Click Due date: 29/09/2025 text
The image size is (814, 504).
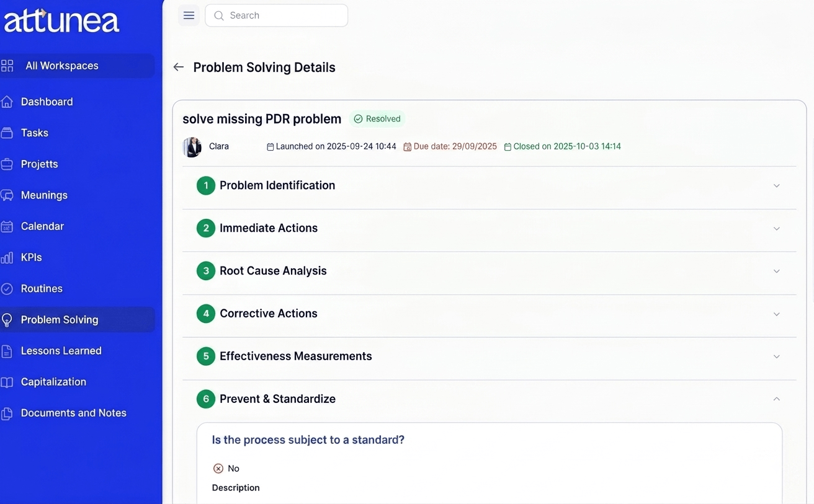455,147
